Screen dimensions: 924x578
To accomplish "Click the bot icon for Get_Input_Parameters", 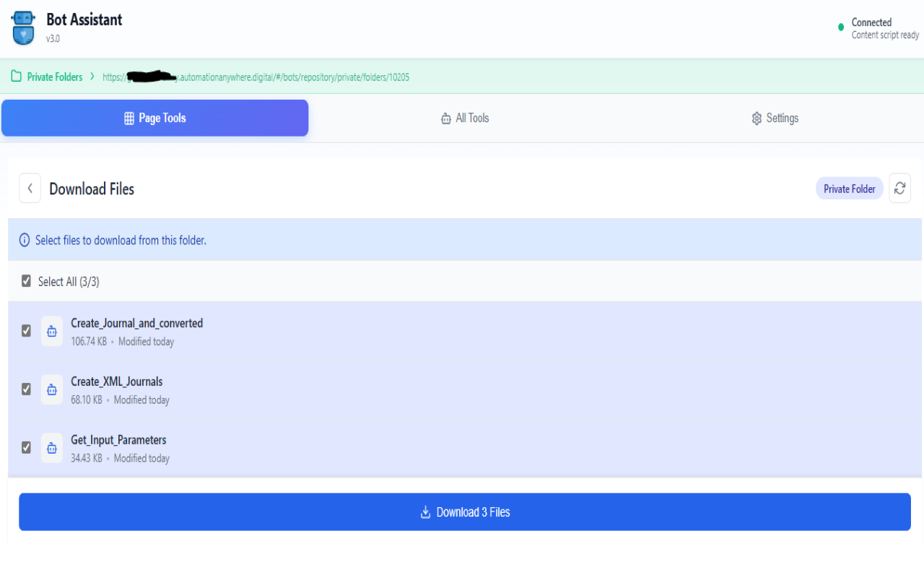I will click(x=52, y=448).
